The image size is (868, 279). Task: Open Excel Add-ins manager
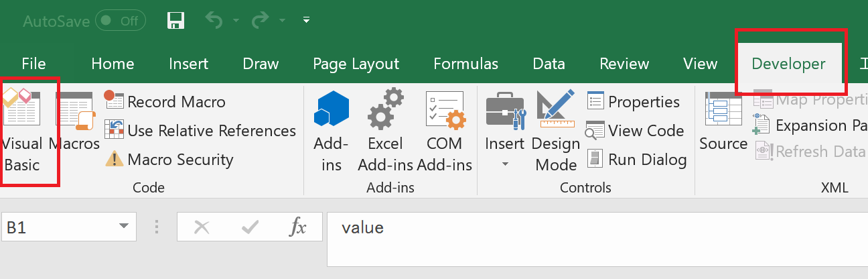click(385, 131)
